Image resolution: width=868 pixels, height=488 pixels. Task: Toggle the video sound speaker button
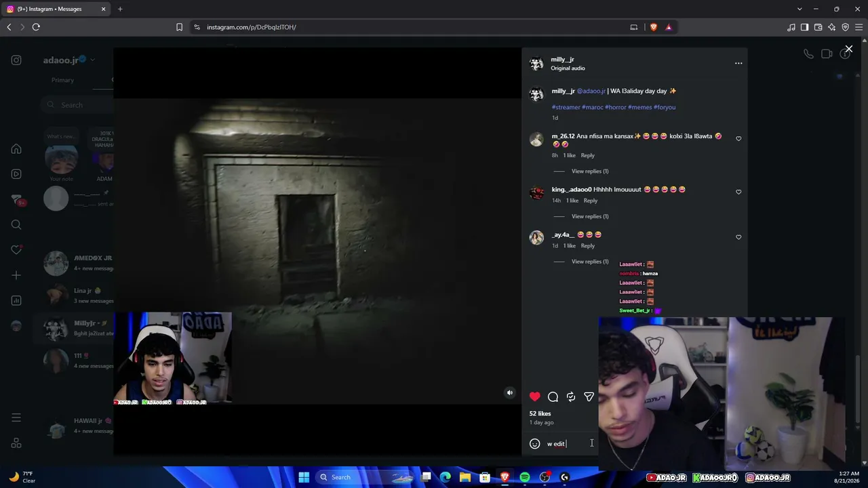510,392
